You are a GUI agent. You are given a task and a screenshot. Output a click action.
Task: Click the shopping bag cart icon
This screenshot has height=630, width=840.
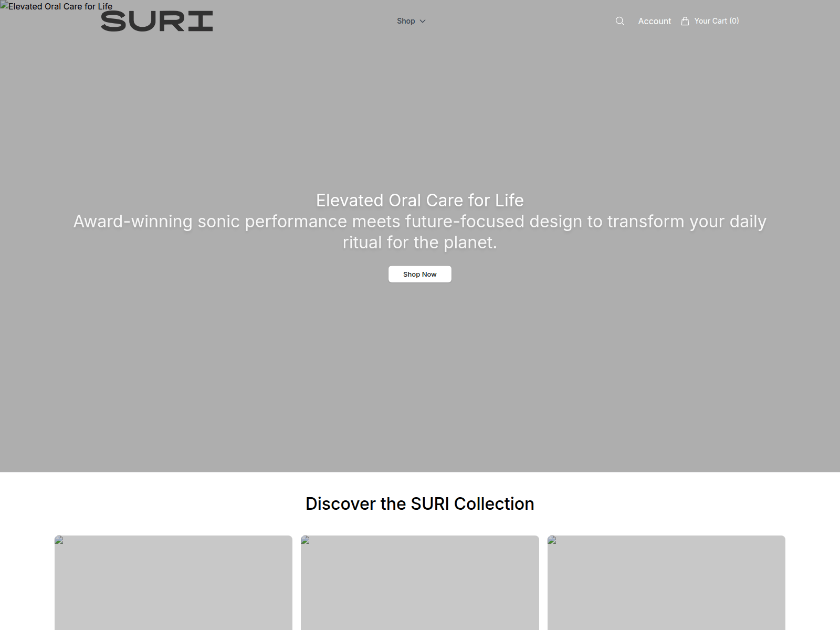[x=685, y=21]
